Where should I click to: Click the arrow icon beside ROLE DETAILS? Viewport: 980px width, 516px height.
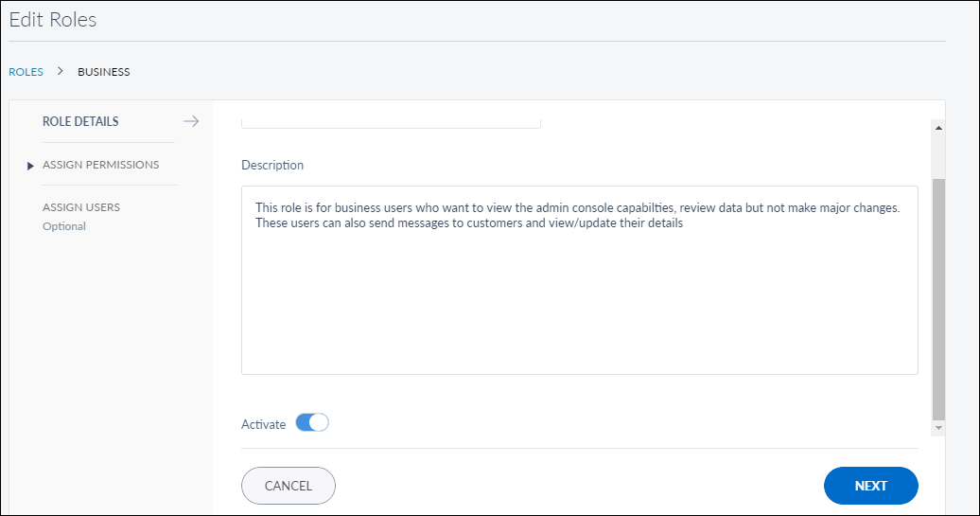[191, 121]
